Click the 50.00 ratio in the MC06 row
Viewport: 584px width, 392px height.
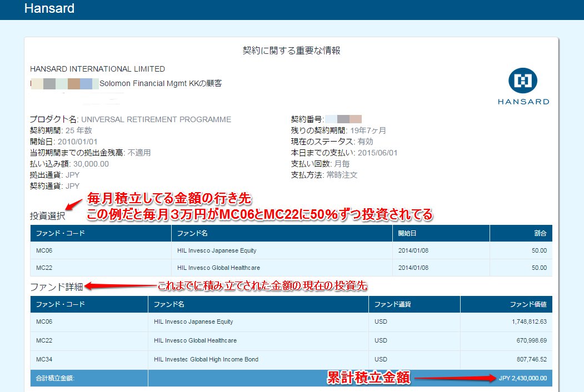[x=539, y=250]
